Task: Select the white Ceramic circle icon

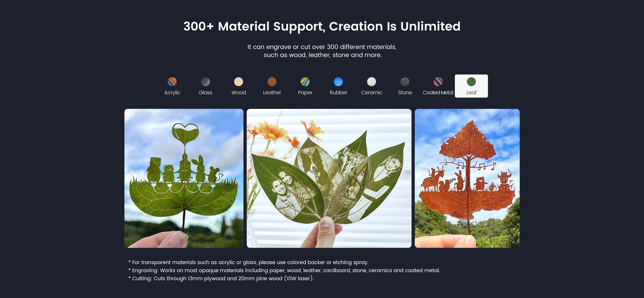Action: [371, 82]
